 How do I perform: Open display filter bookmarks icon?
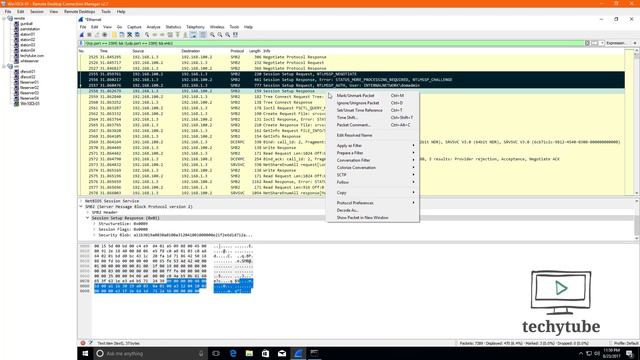tap(81, 43)
